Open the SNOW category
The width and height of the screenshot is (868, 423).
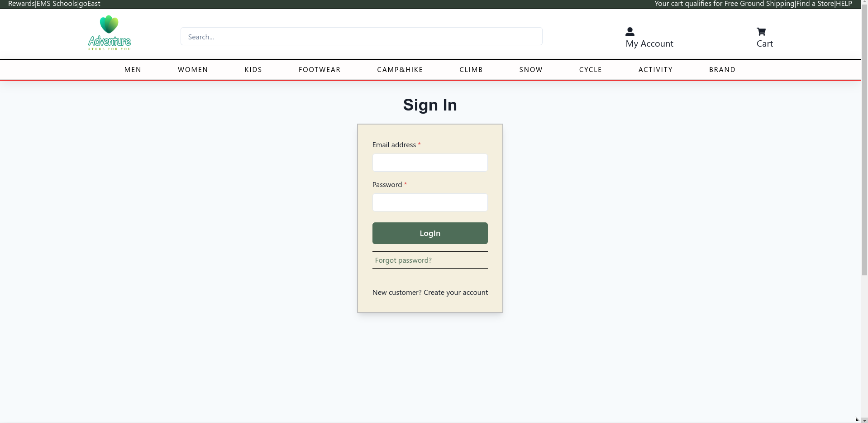[531, 70]
